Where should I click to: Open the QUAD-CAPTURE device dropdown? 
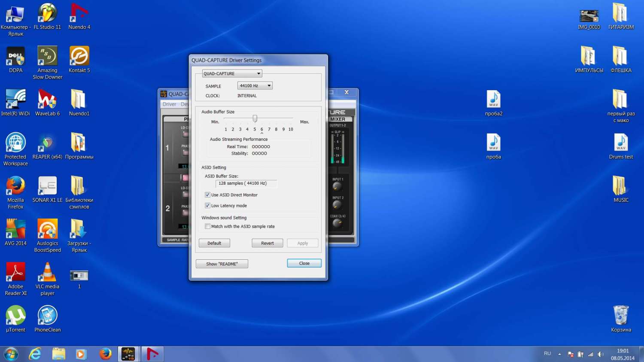point(232,73)
